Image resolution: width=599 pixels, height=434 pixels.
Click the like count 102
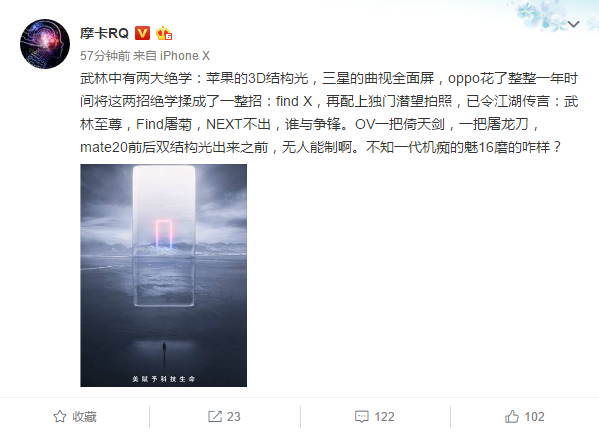click(534, 416)
